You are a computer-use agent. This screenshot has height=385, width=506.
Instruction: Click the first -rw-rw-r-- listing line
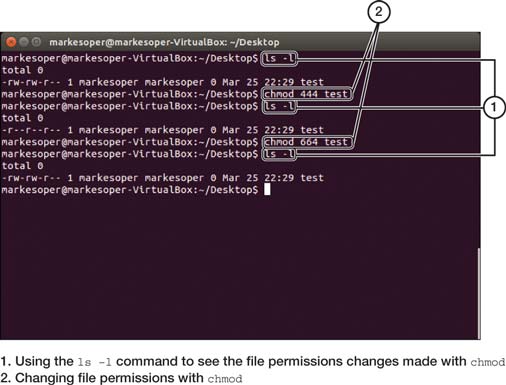(x=162, y=82)
